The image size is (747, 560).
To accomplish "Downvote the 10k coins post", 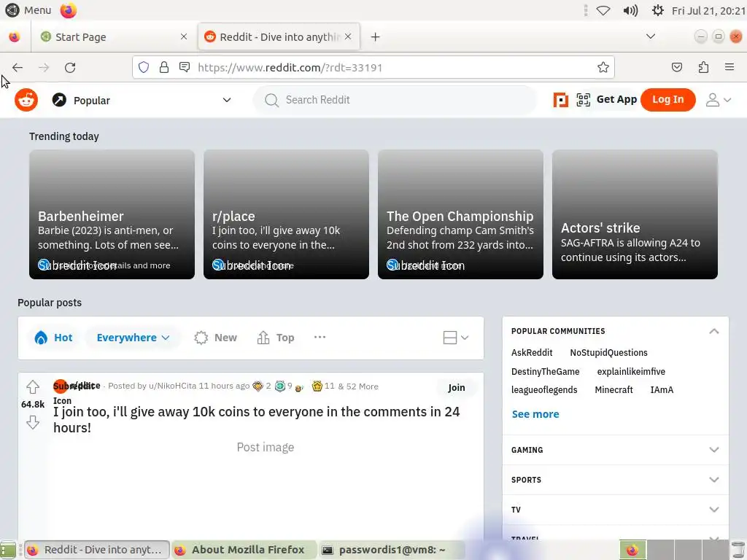I will click(x=32, y=422).
